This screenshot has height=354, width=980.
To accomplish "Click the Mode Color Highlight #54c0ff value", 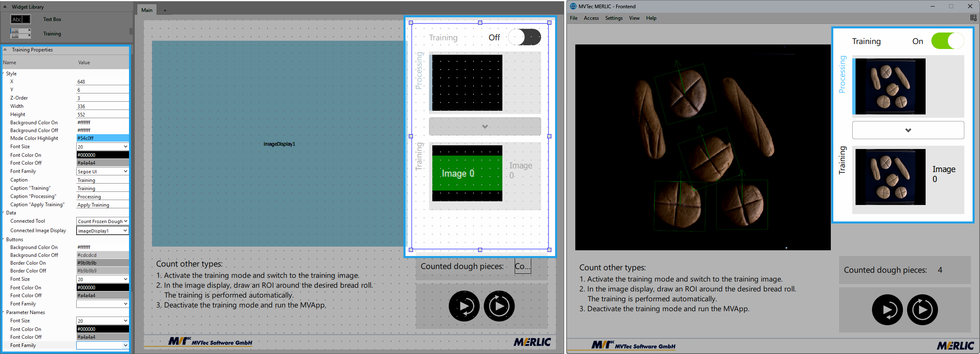I will (102, 138).
